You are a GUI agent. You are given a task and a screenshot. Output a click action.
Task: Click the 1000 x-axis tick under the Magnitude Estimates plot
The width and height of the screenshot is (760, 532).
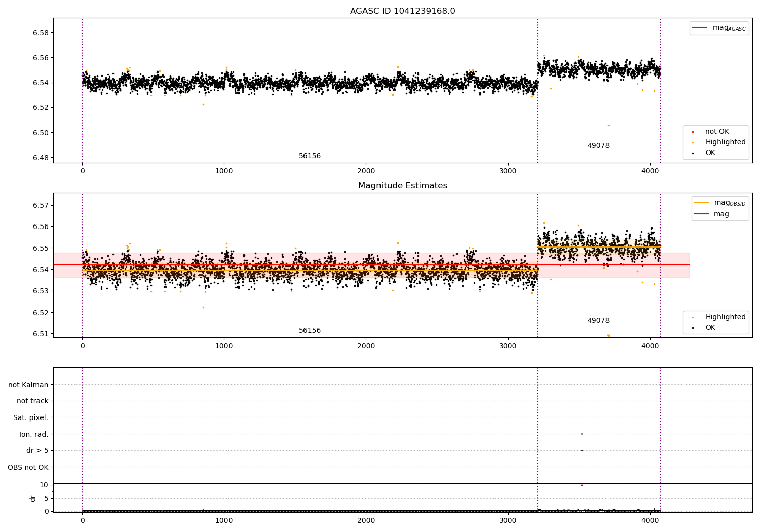point(224,346)
